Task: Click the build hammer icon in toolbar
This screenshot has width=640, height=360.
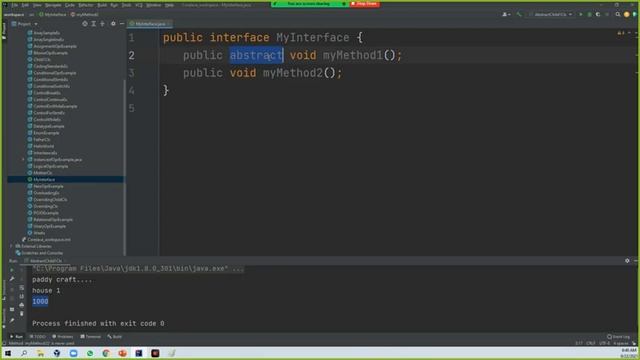Action: click(519, 14)
